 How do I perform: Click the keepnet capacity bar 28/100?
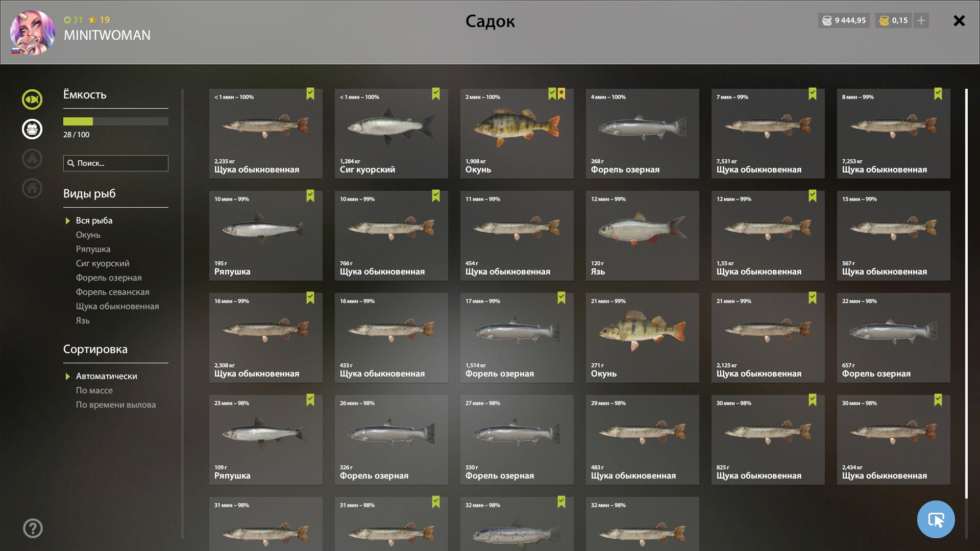pos(116,121)
